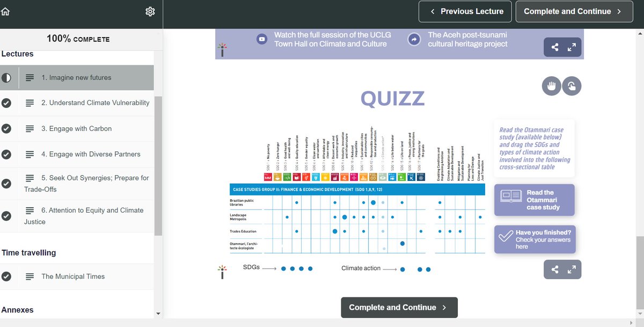Click the 100% COMPLETE progress label
This screenshot has width=644, height=327.
click(78, 39)
